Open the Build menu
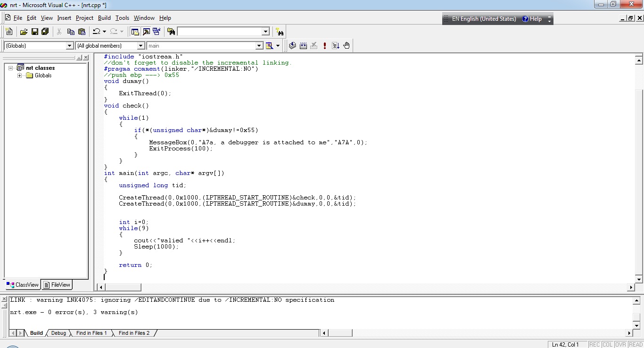The height and width of the screenshot is (348, 644). [104, 18]
